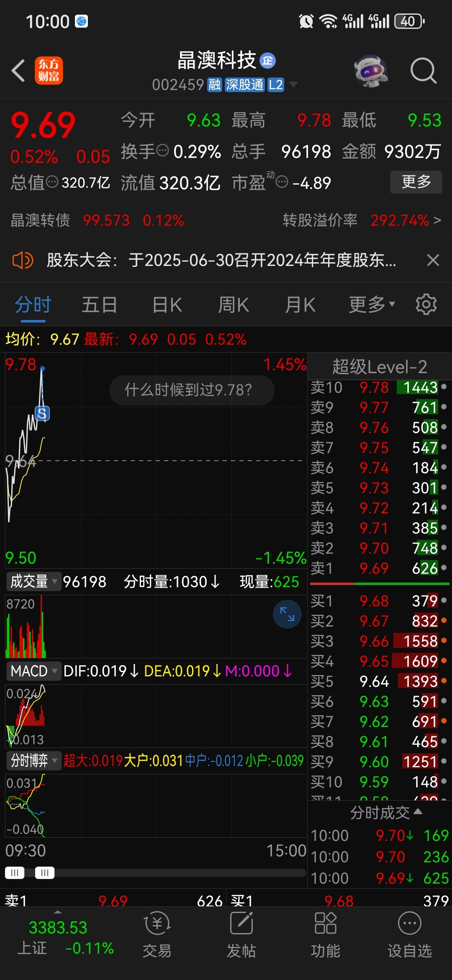Screen dimensions: 452x980
Task: Switch to the 日K tab
Action: [x=167, y=305]
